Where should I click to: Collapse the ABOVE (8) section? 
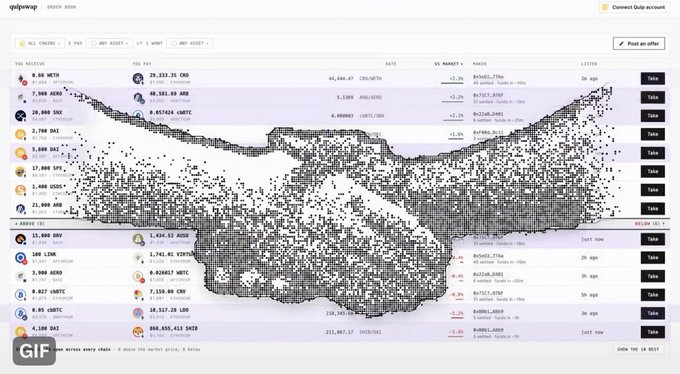[29, 223]
